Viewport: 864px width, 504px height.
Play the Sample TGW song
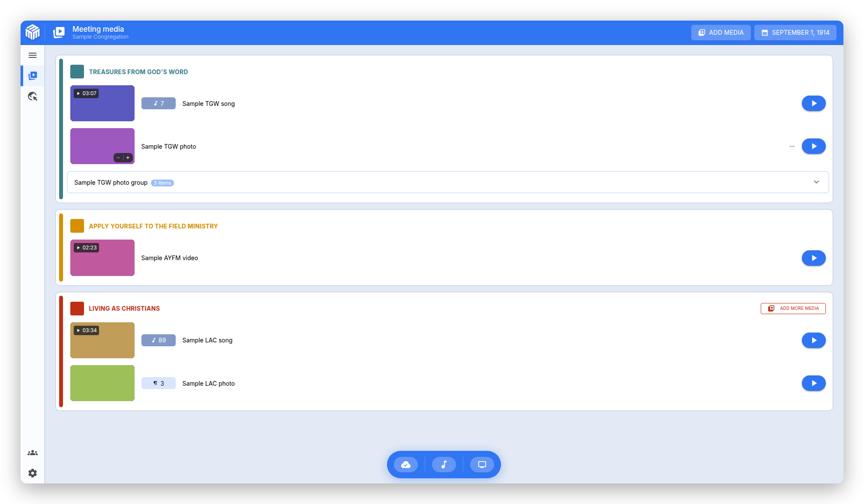pyautogui.click(x=813, y=103)
